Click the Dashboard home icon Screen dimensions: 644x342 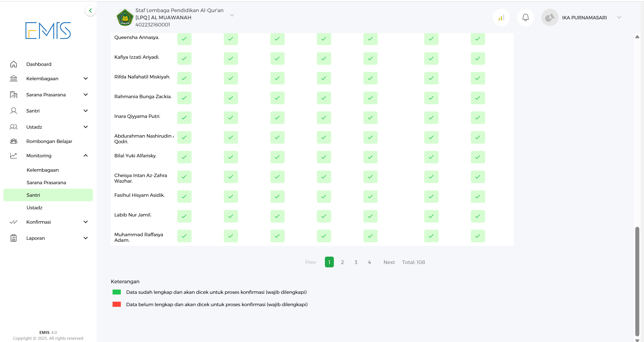pos(13,64)
